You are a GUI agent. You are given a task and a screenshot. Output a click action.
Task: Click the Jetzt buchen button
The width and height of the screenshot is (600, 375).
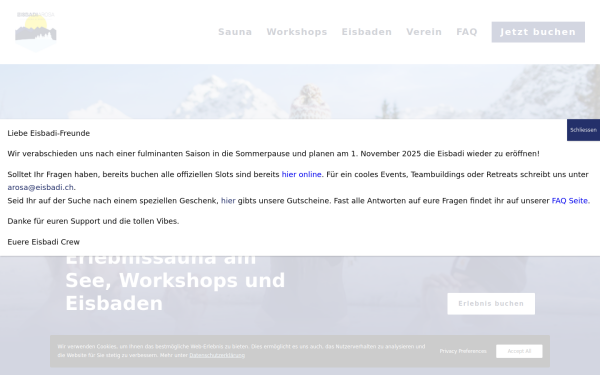(538, 32)
